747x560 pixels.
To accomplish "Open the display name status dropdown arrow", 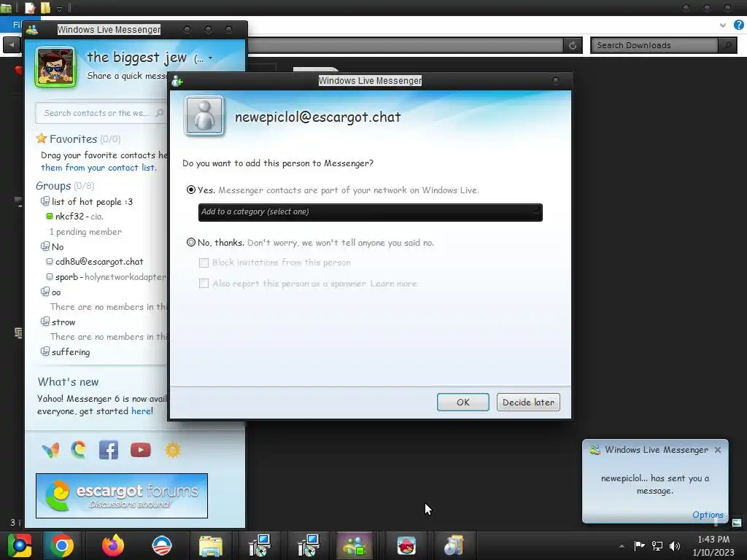I will click(210, 58).
